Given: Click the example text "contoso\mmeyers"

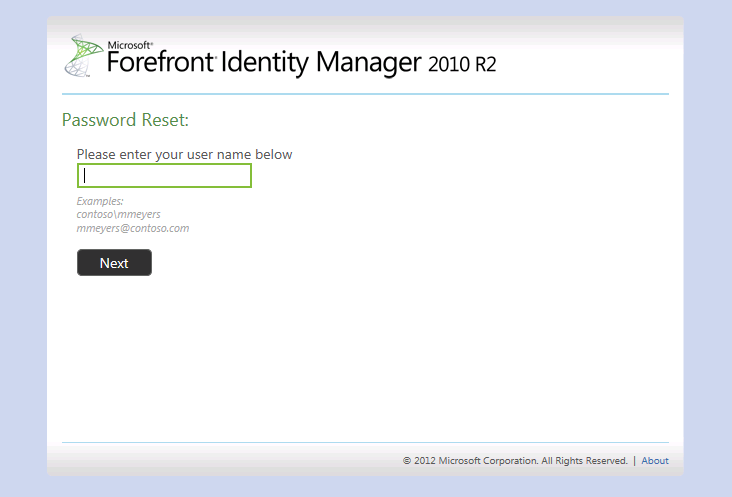Looking at the screenshot, I should pos(119,214).
